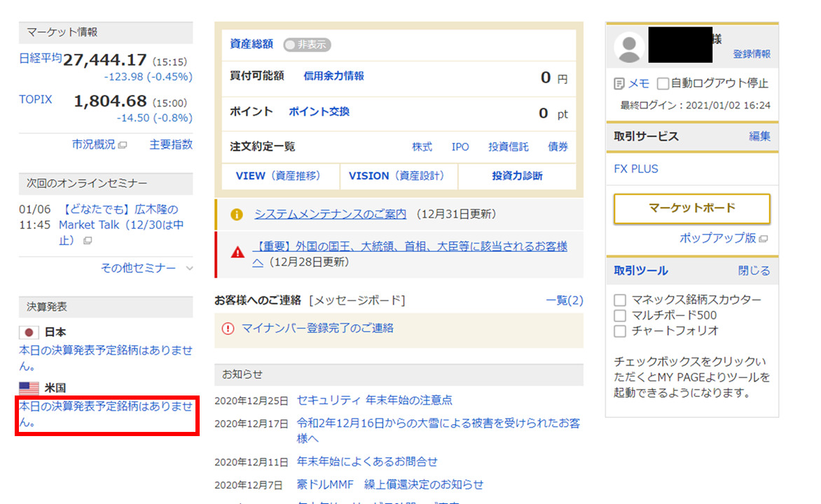The width and height of the screenshot is (821, 504).
Task: Open the message board 一覧(2) link
Action: pos(565,300)
